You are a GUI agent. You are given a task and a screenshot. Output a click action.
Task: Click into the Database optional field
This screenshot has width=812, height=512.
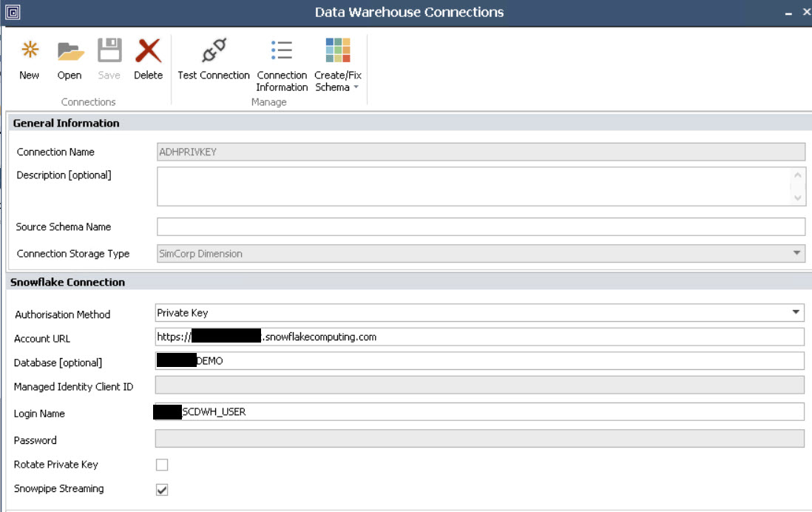coord(479,360)
